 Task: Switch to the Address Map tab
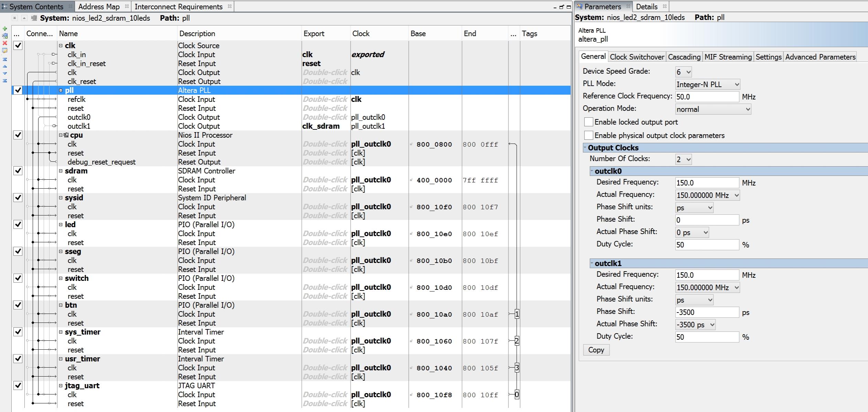[99, 7]
